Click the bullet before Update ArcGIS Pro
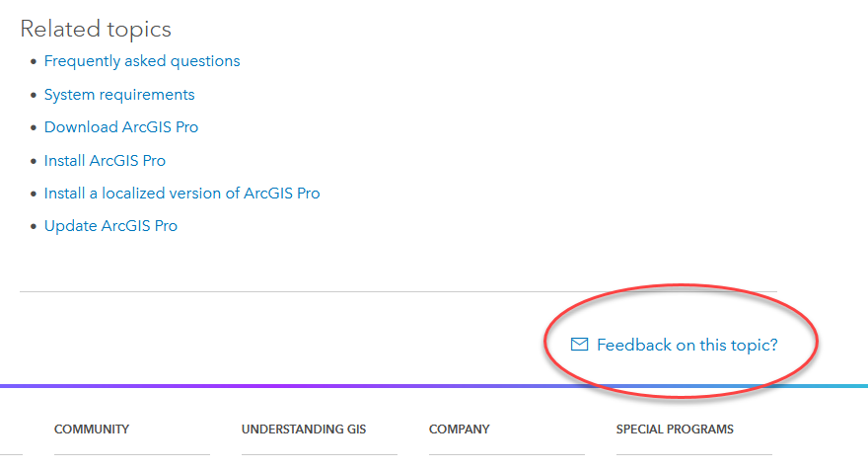Image resolution: width=868 pixels, height=469 pixels. point(34,227)
